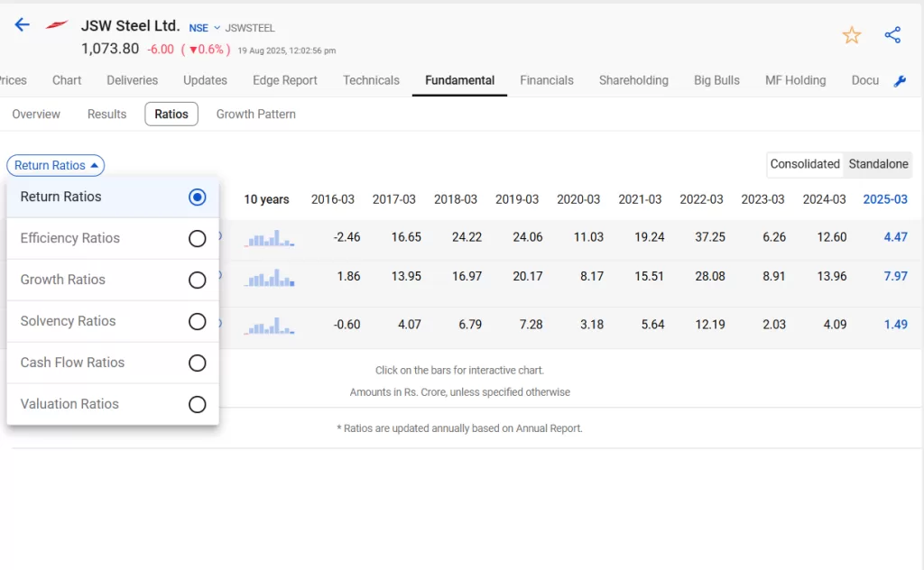Click the JSW Steel company logo
Screen dimensions: 924x570
pos(57,24)
